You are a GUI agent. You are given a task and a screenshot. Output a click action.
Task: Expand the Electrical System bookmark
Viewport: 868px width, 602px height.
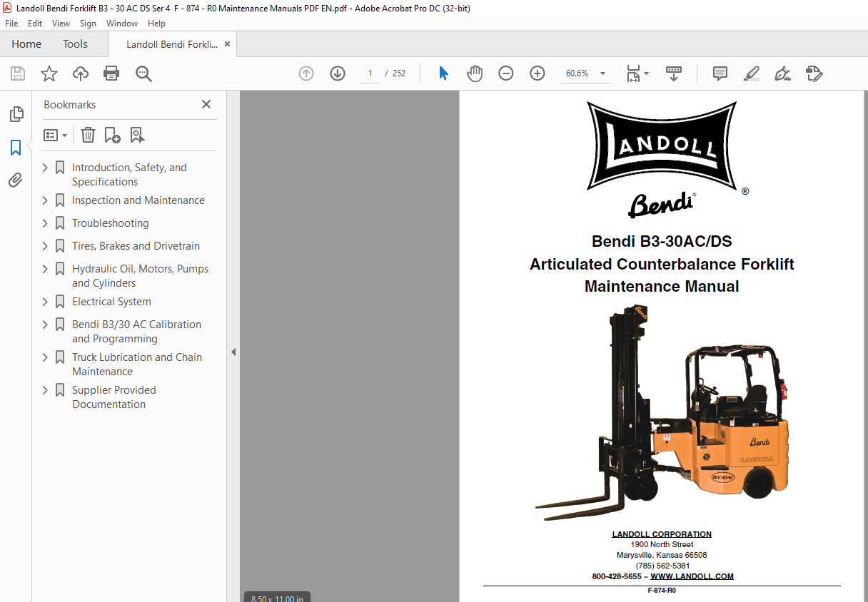[x=46, y=302]
